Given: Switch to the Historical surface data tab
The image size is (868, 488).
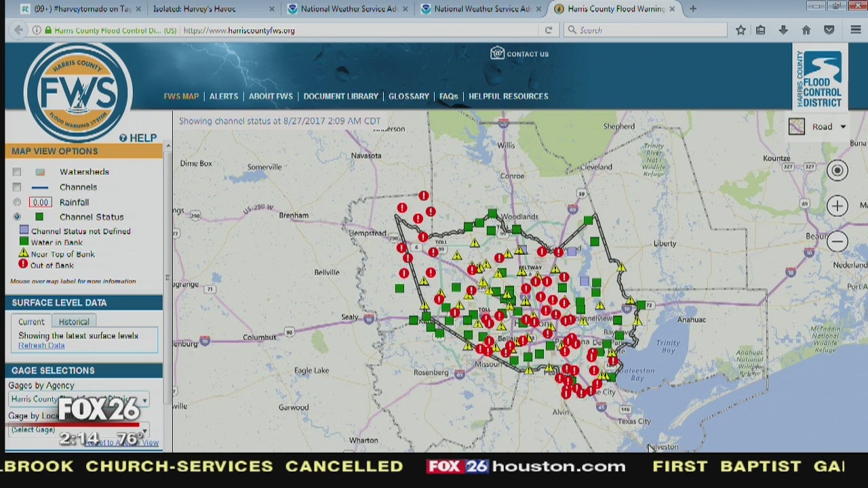Looking at the screenshot, I should (x=74, y=322).
